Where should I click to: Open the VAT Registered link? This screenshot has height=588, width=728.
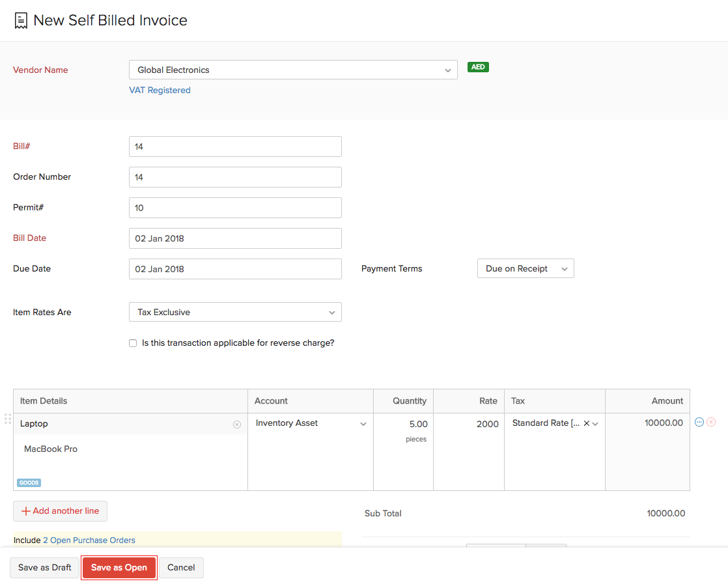pos(160,90)
